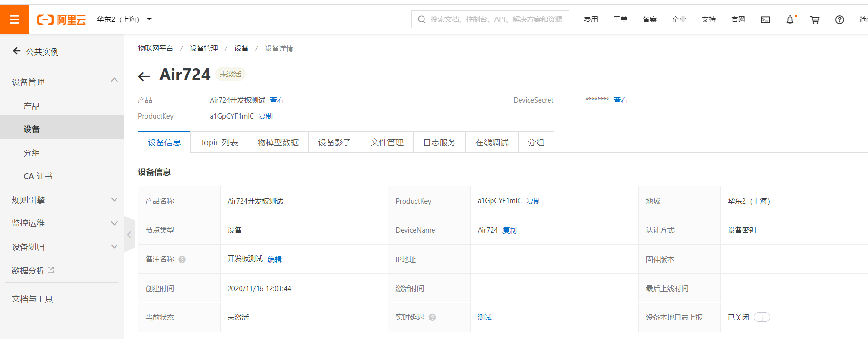Image resolution: width=868 pixels, height=339 pixels.
Task: Expand the 设备划归 sidebar section
Action: click(x=62, y=247)
